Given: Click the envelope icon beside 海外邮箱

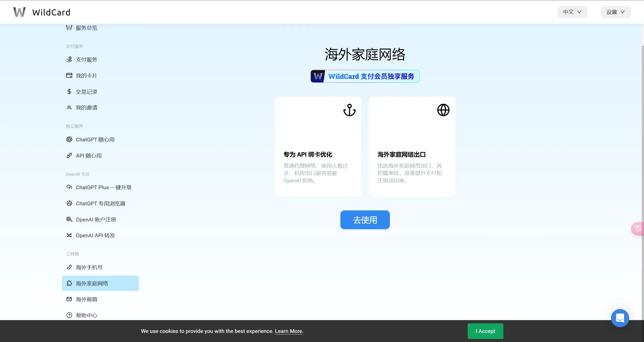Looking at the screenshot, I should tap(69, 299).
